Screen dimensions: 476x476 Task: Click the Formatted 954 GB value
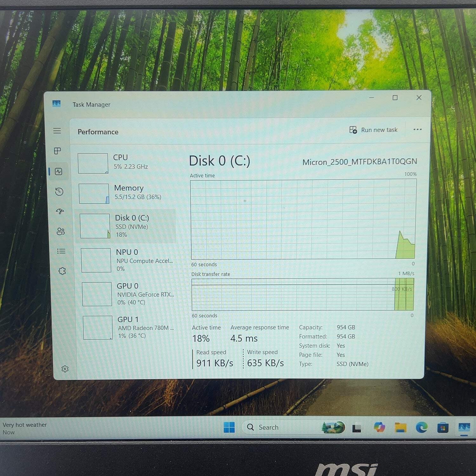[346, 336]
